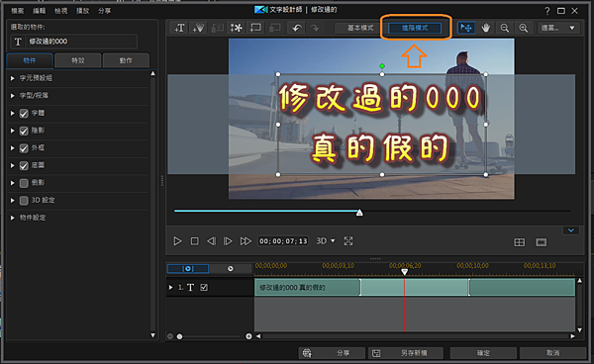Click the timeline zoom-in plus icon
Screen dimensions: 594x364
coord(248,336)
